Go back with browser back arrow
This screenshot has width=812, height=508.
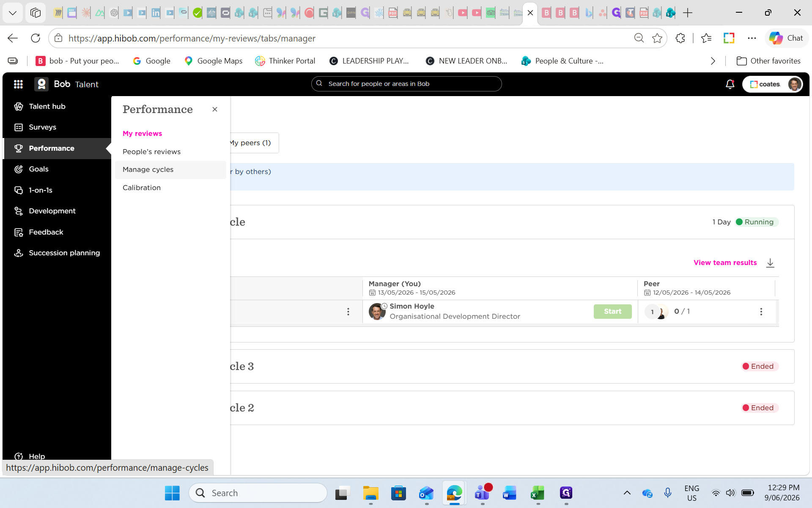click(x=13, y=39)
